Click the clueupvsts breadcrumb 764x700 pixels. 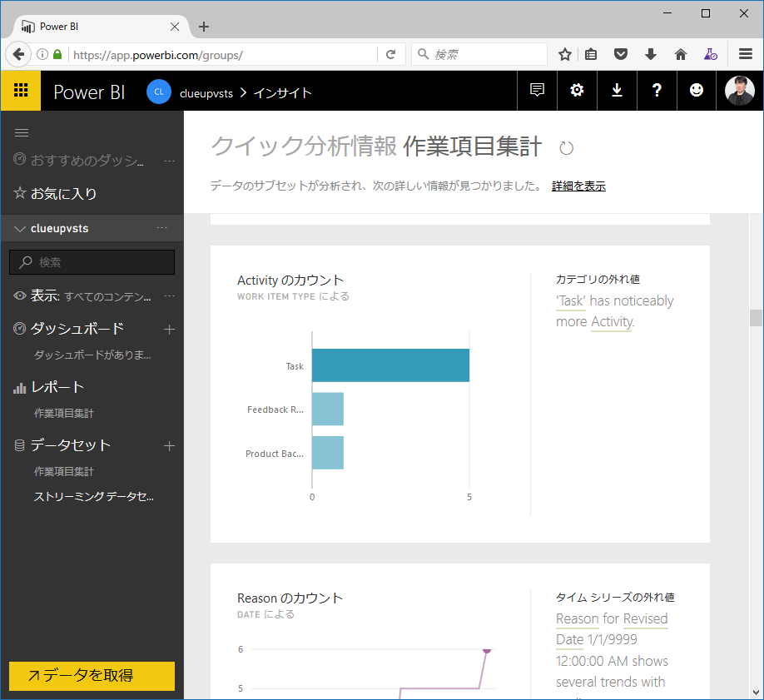pyautogui.click(x=206, y=93)
